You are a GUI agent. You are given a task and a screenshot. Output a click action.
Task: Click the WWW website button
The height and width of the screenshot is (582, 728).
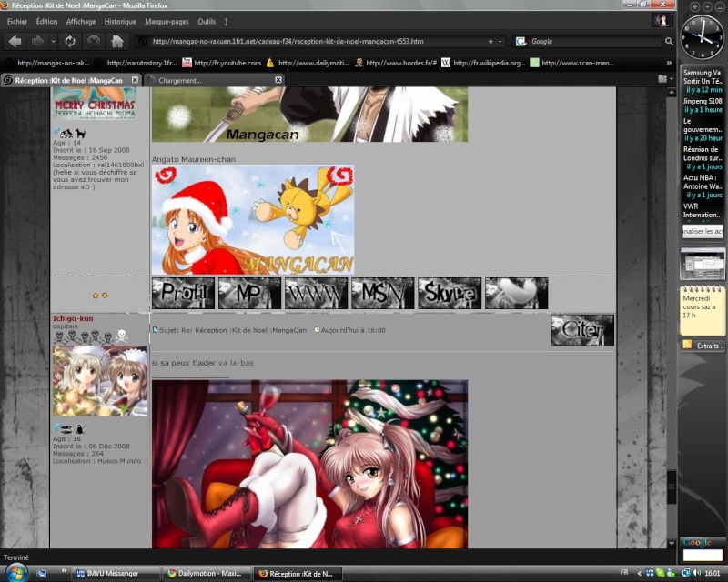pyautogui.click(x=316, y=293)
